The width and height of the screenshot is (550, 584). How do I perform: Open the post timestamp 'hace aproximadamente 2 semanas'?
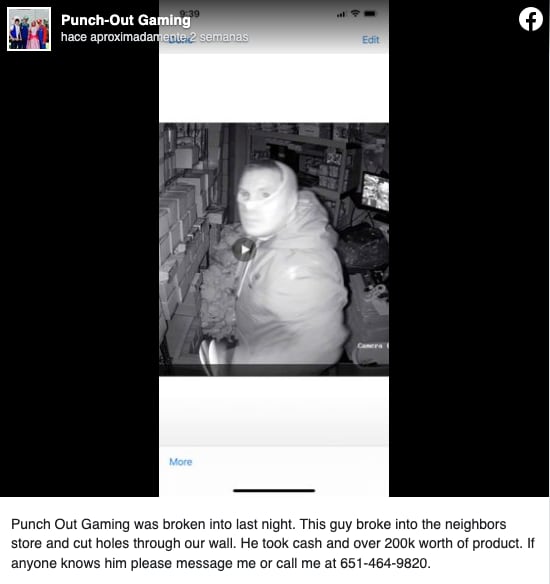click(155, 37)
